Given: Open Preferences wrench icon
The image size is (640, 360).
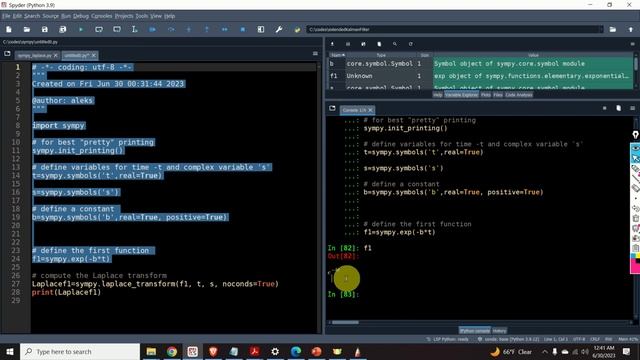Looking at the screenshot, I should tap(279, 29).
